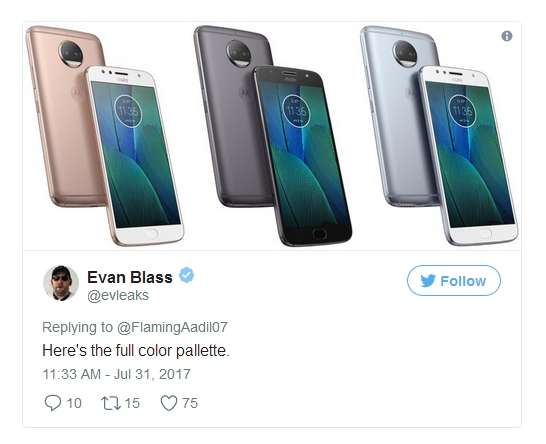Open the info icon on the image
The height and width of the screenshot is (444, 546).
507,36
